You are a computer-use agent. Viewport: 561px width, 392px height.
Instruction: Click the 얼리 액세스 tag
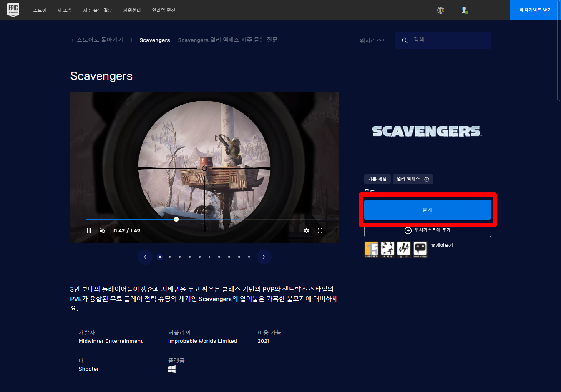[413, 179]
